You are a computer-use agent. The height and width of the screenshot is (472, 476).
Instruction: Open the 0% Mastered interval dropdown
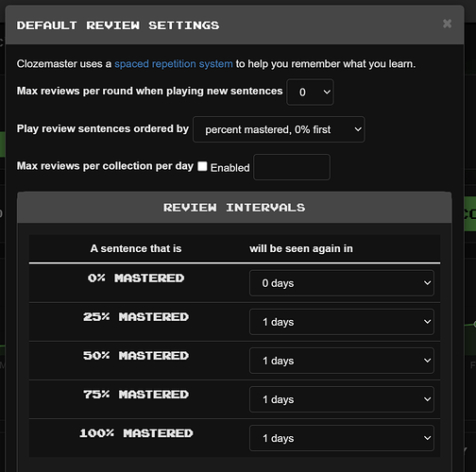pos(342,283)
